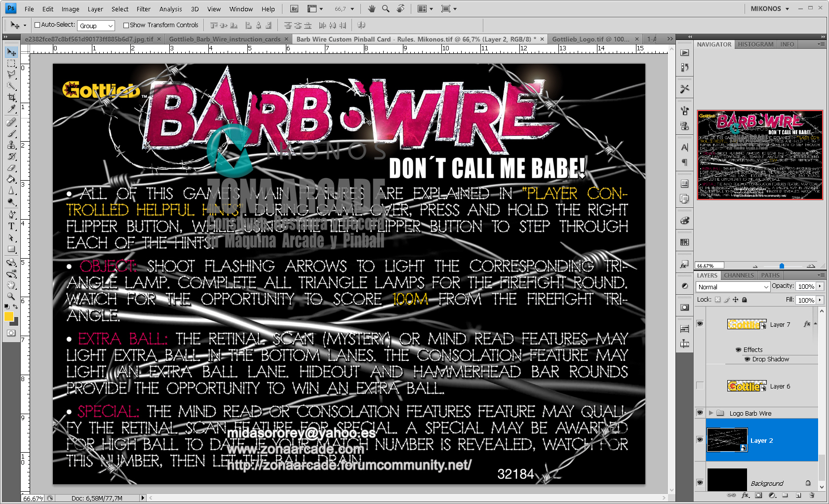
Task: Switch to the Channels tab
Action: coord(739,275)
